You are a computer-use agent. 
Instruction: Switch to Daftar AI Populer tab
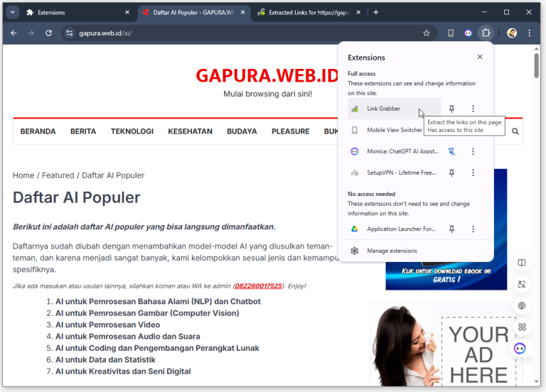[193, 13]
